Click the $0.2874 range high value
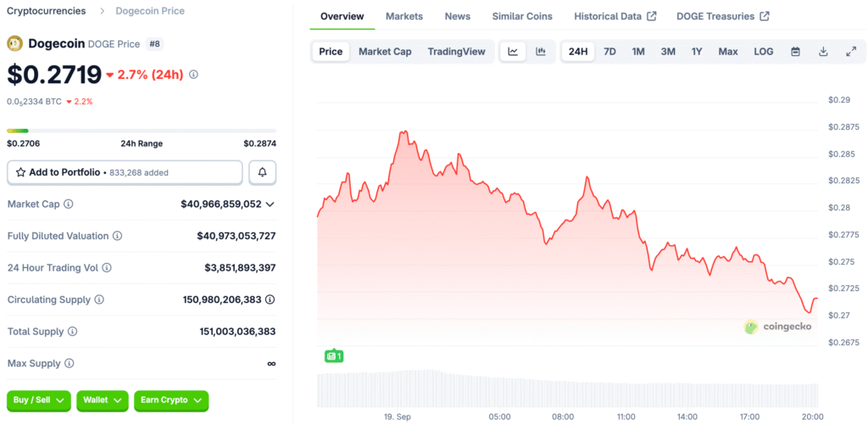The image size is (868, 425). tap(259, 143)
